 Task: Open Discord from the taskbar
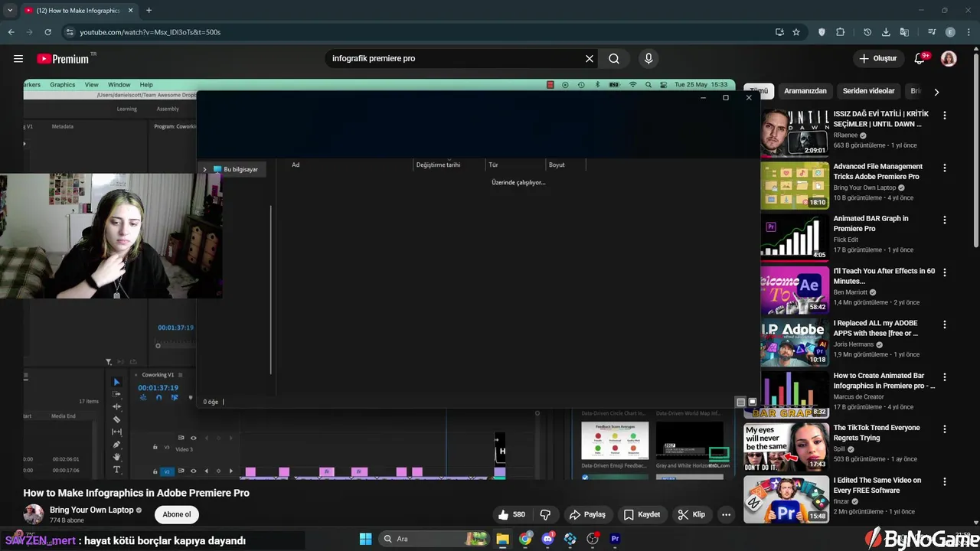(x=547, y=539)
